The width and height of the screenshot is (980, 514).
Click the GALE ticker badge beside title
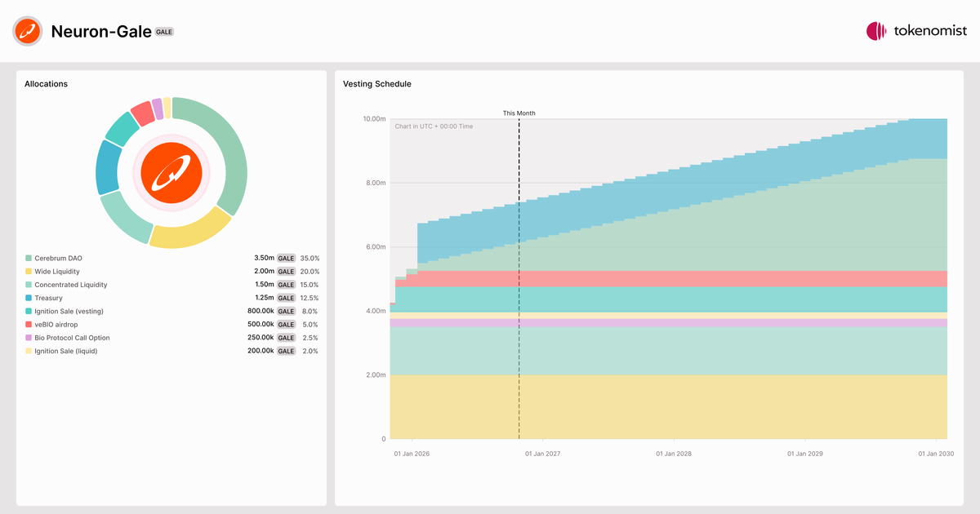click(164, 31)
